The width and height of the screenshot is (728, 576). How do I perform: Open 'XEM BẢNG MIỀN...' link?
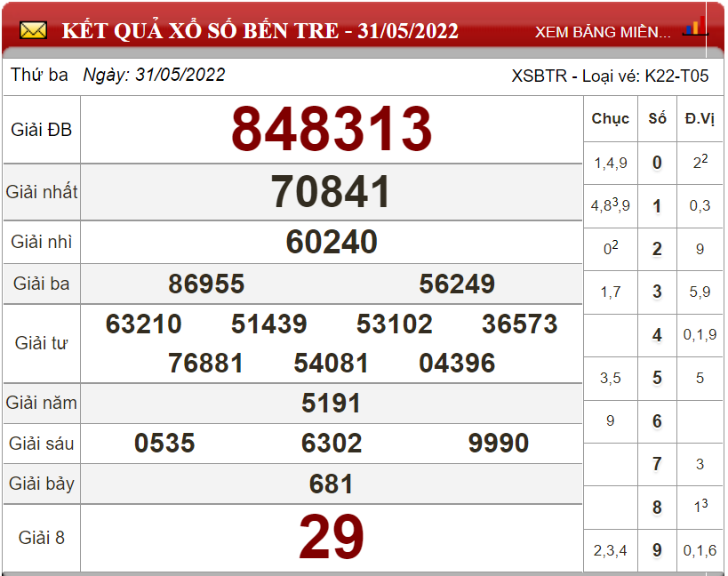(603, 32)
